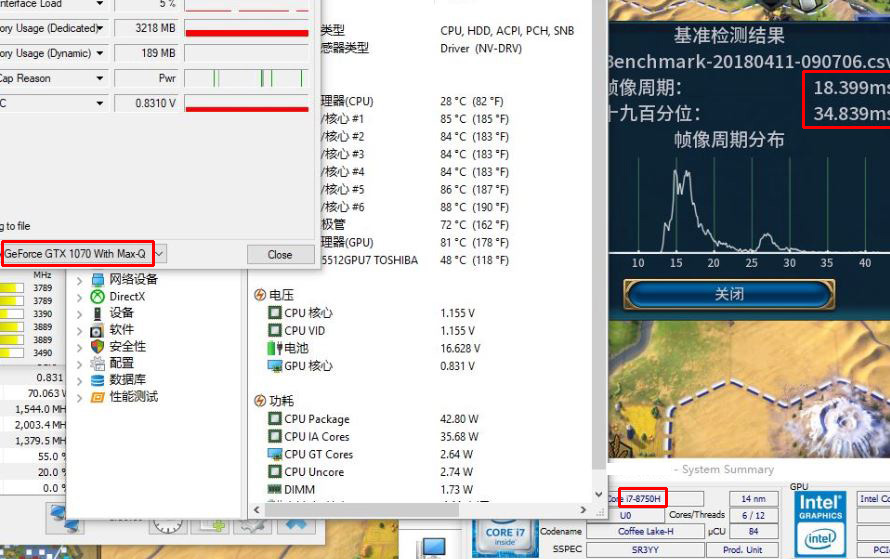Click the horizontal scrollbar right arrow
The width and height of the screenshot is (890, 559).
pos(583,510)
